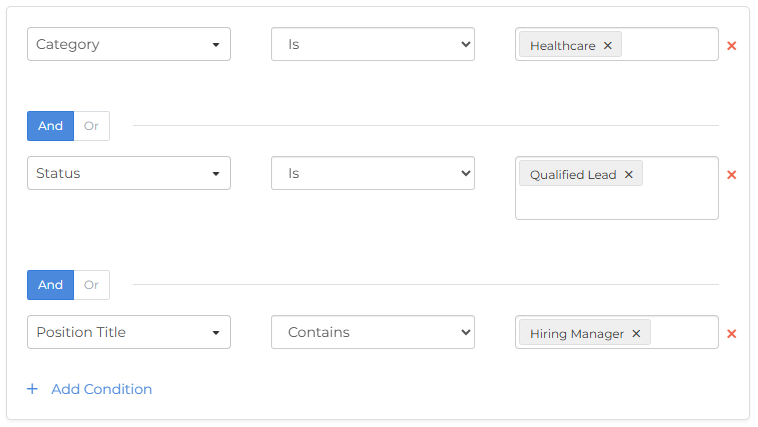Click the Category value field beside Healthcare
Image resolution: width=758 pixels, height=427 pixels.
668,45
